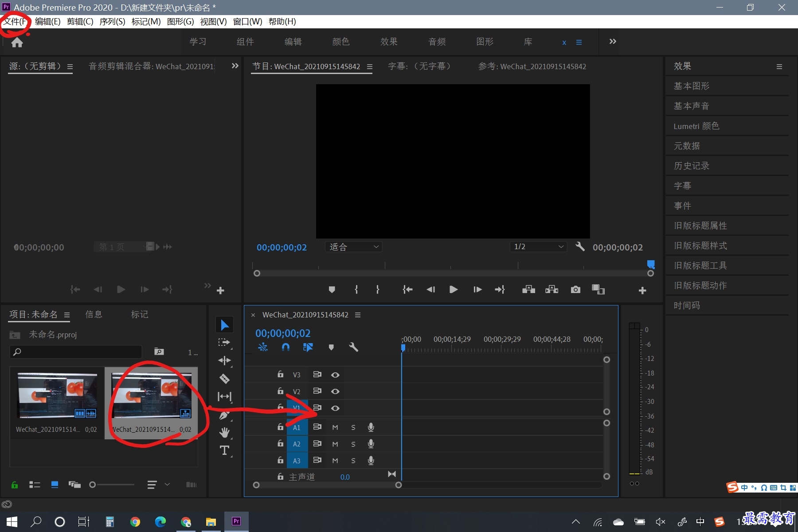Open program monitor panel menu
The width and height of the screenshot is (798, 532).
tap(370, 66)
